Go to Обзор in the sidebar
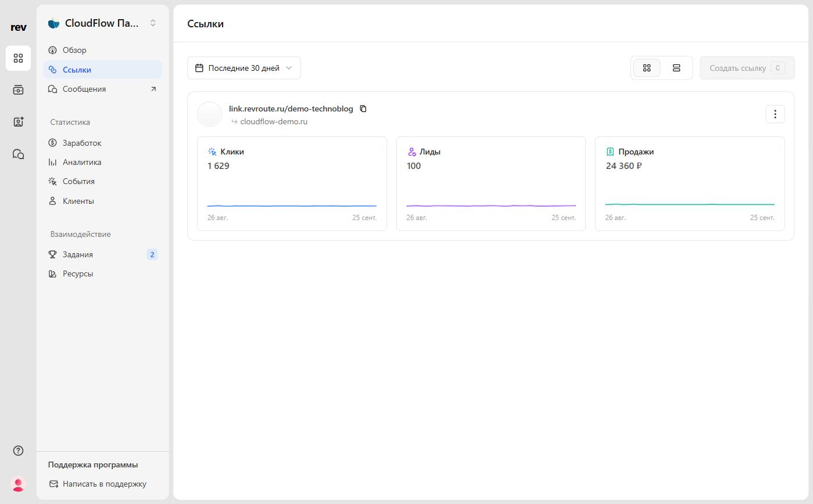This screenshot has width=813, height=504. tap(103, 50)
